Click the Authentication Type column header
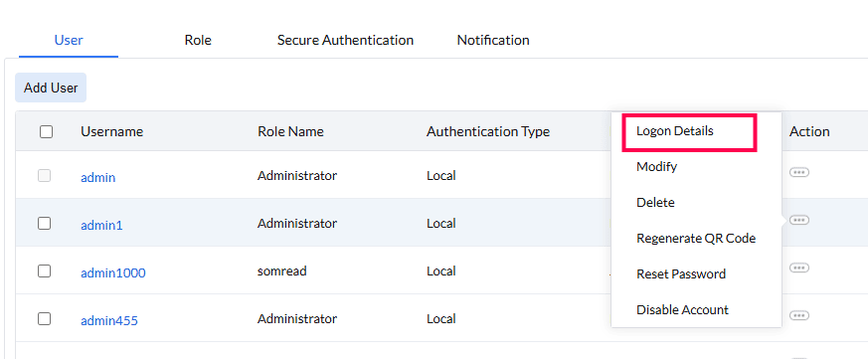 (x=488, y=131)
